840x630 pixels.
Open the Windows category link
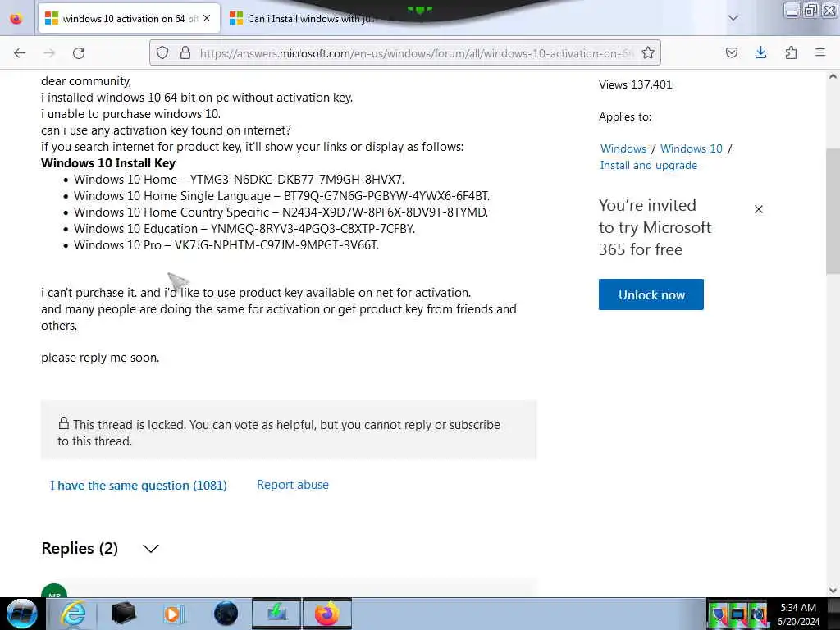[x=623, y=148]
